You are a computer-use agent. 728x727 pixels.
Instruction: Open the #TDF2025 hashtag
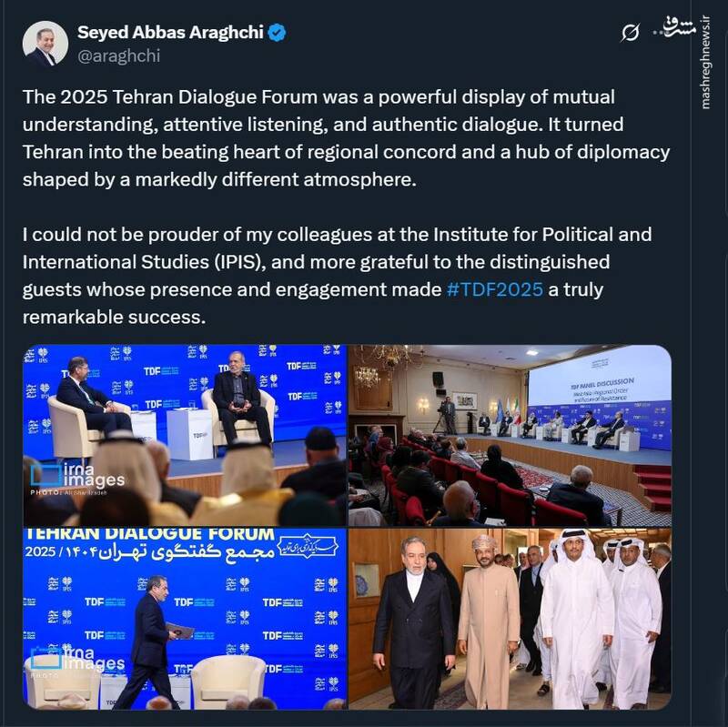(x=495, y=290)
